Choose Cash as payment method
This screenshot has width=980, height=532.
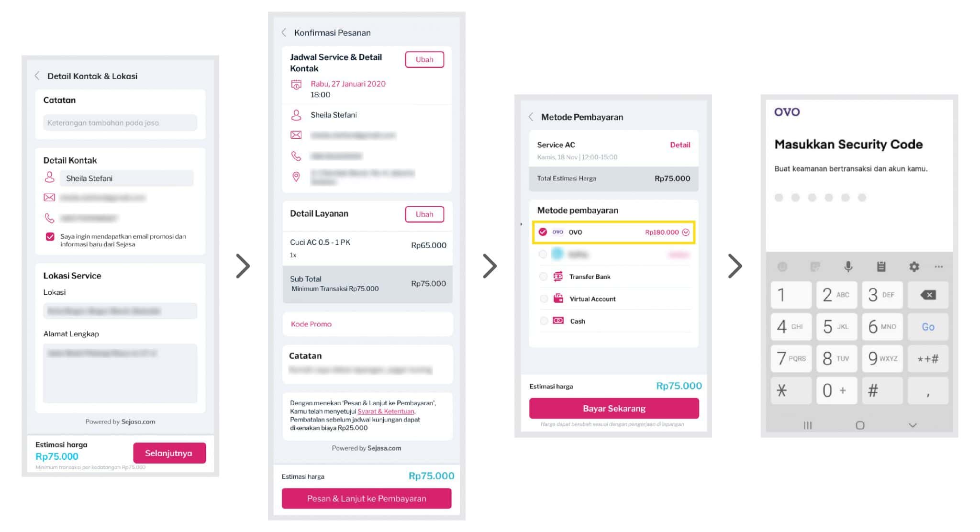[543, 321]
